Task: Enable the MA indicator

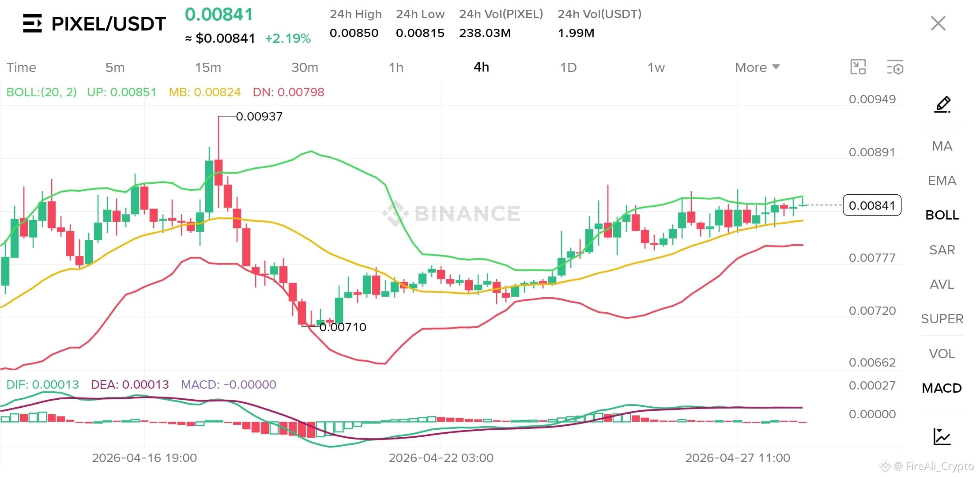Action: [942, 146]
